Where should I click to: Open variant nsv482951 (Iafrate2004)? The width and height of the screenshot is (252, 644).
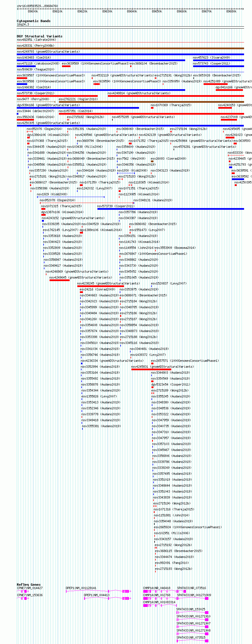click(37, 40)
